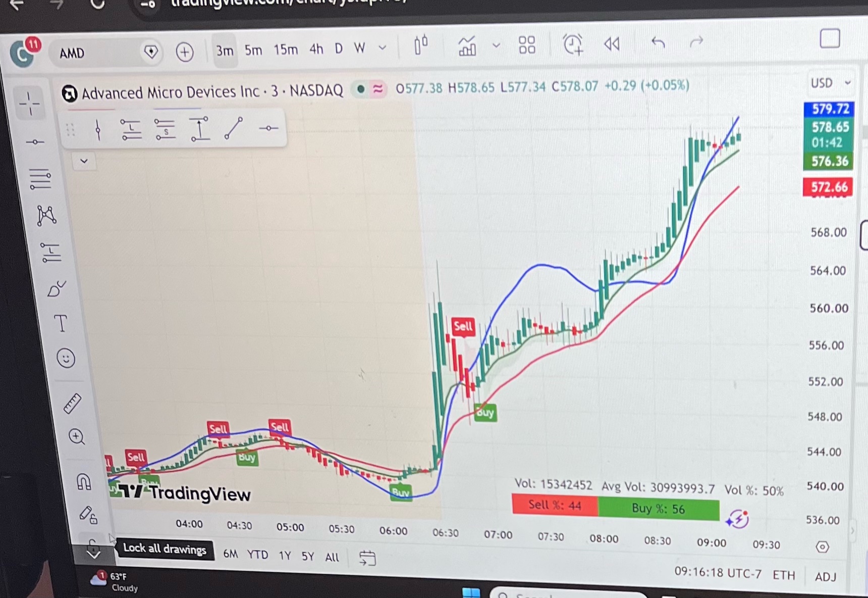The height and width of the screenshot is (598, 868).
Task: Switch to the 15m timeframe
Action: coord(286,49)
